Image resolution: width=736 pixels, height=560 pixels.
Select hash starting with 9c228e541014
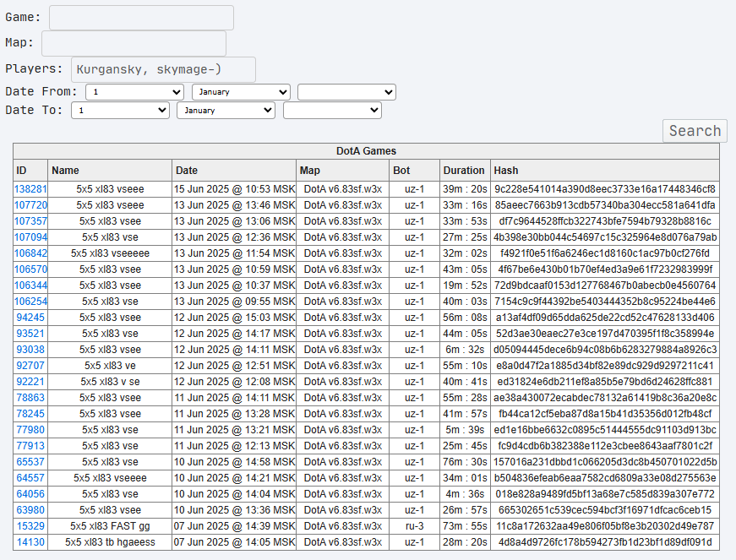pos(605,189)
